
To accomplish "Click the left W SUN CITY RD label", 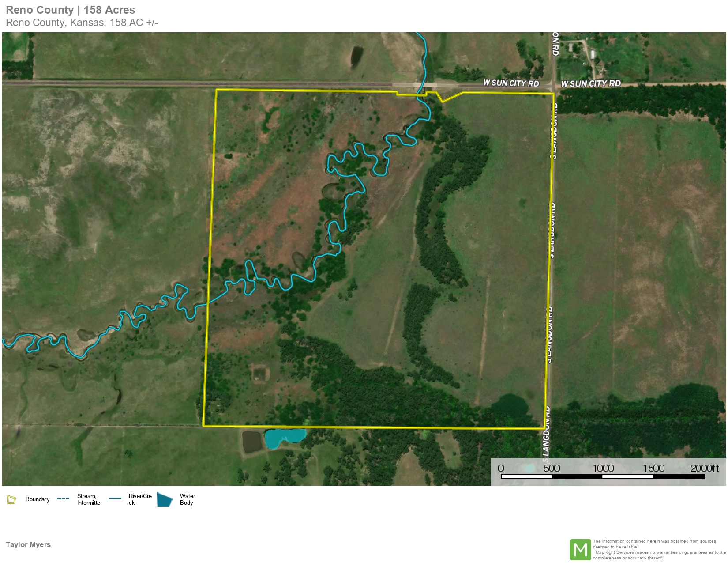I will pos(510,83).
